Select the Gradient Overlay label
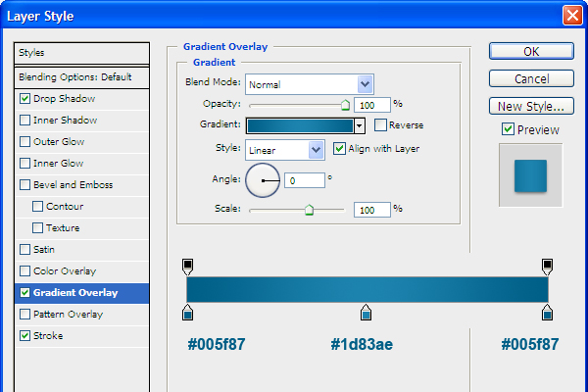This screenshot has width=588, height=392. [x=75, y=293]
